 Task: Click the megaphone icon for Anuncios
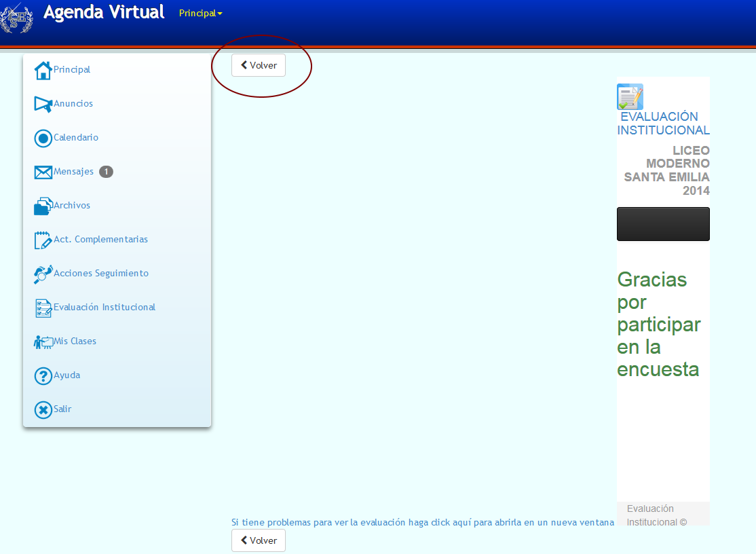pyautogui.click(x=43, y=104)
